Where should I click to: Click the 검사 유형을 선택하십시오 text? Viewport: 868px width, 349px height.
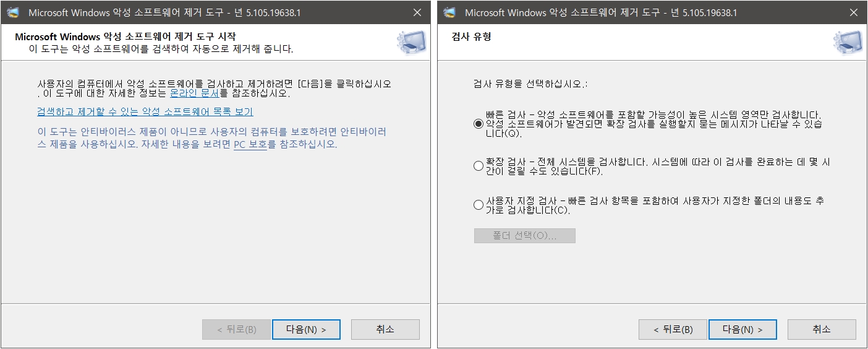tap(530, 84)
